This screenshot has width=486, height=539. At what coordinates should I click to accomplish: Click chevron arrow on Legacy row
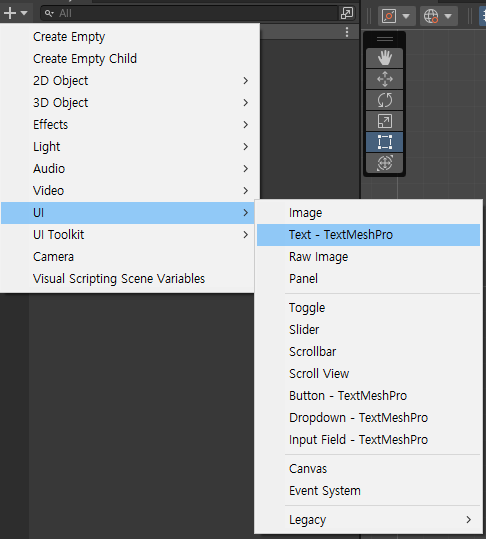pyautogui.click(x=468, y=520)
